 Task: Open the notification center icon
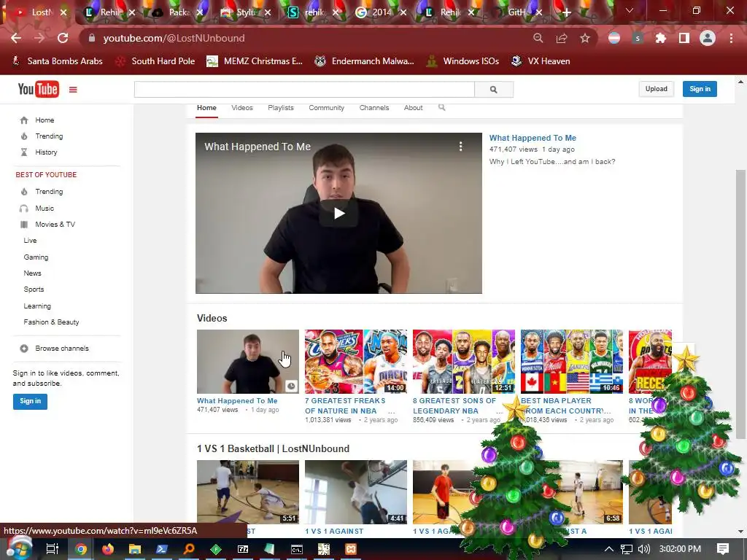[723, 549]
